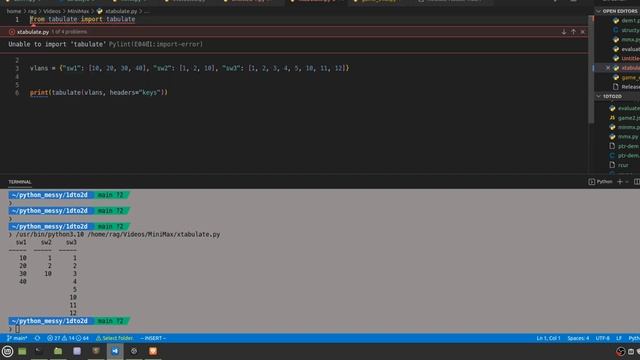
Task: Click terminal command line running xtabulate.py
Action: [118, 234]
